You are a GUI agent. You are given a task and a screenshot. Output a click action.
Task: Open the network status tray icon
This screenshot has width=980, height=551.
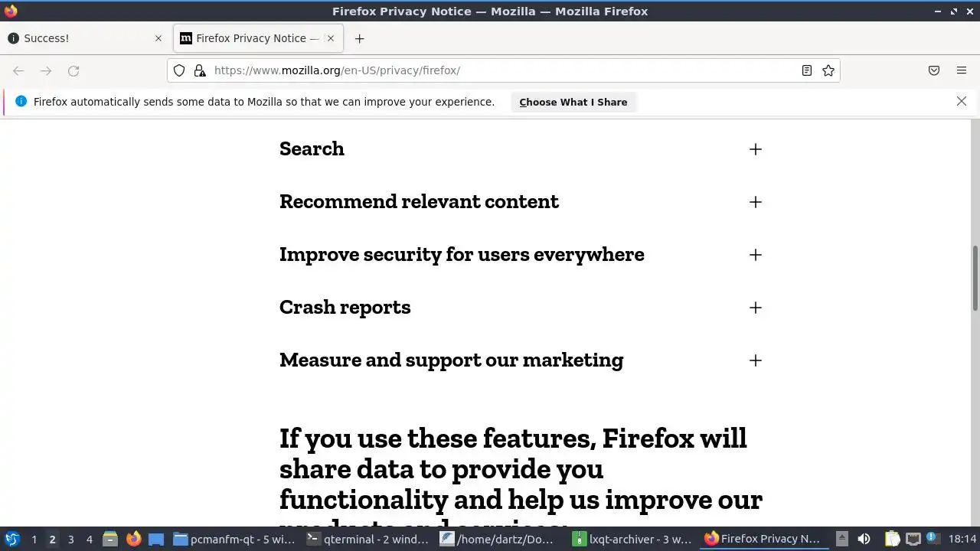click(913, 539)
